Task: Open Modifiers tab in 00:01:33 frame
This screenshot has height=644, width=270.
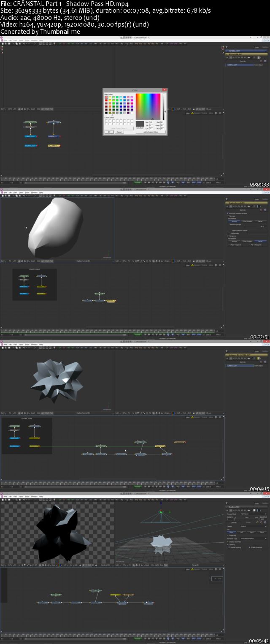Action: coord(265,47)
